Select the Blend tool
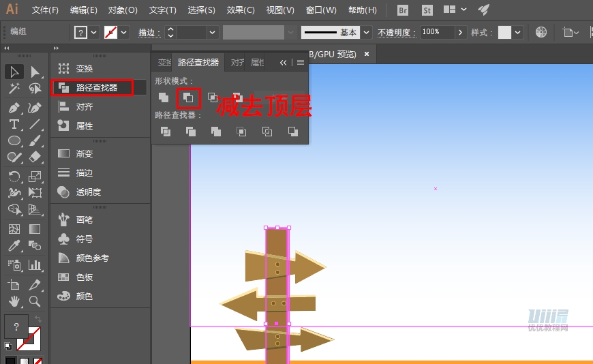The image size is (593, 364). (x=35, y=245)
